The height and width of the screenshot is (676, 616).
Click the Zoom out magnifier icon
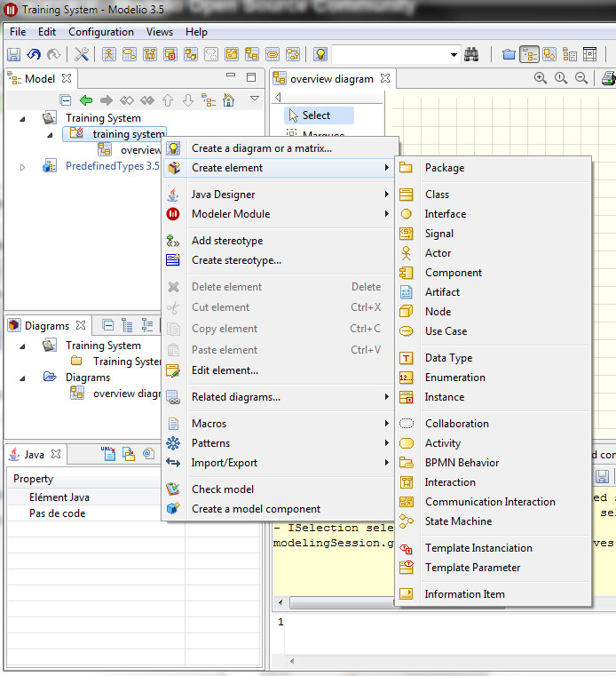(x=581, y=78)
